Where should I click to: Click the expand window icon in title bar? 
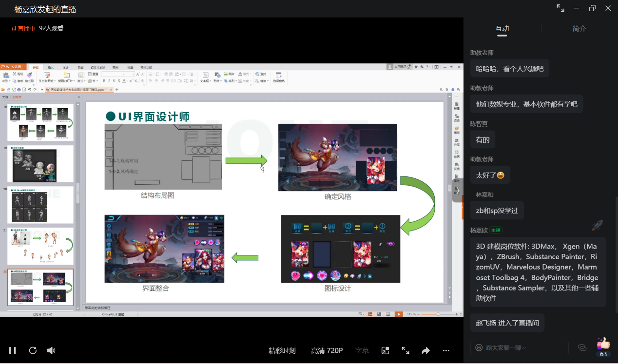[560, 8]
